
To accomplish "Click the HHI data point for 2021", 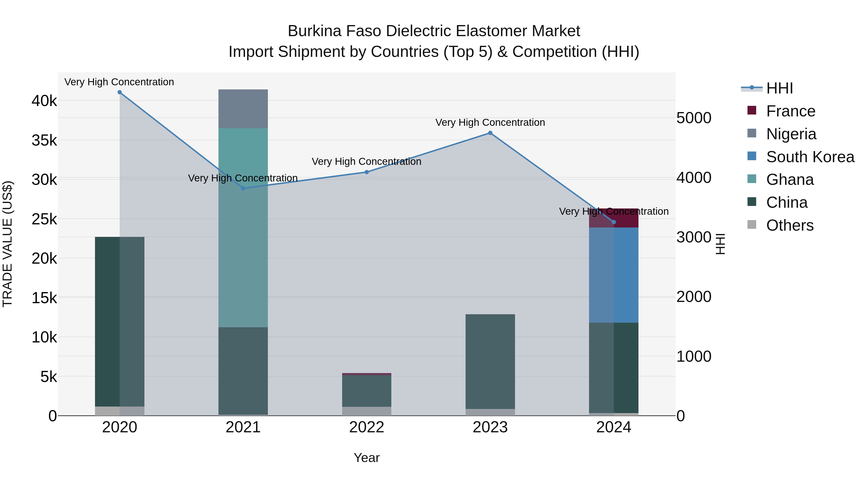I will (243, 188).
